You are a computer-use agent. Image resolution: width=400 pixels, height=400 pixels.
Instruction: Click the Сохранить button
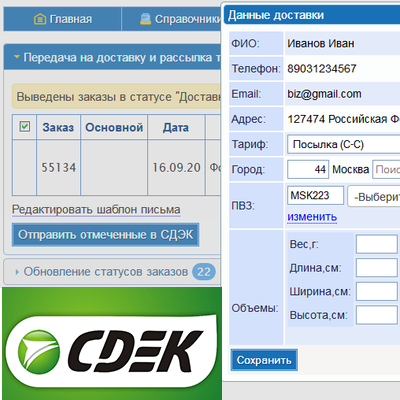264,360
